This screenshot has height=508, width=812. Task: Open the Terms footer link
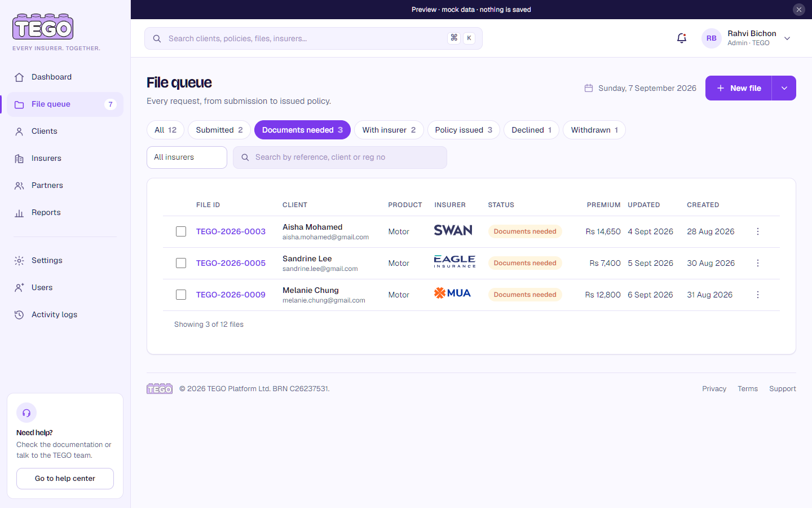(x=748, y=389)
